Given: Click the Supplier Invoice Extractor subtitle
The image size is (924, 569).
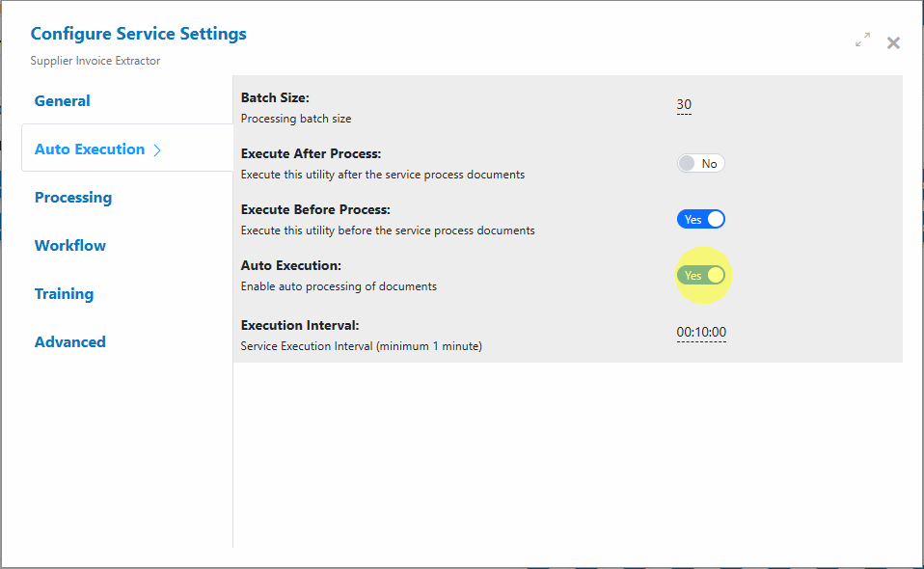Looking at the screenshot, I should coord(95,61).
